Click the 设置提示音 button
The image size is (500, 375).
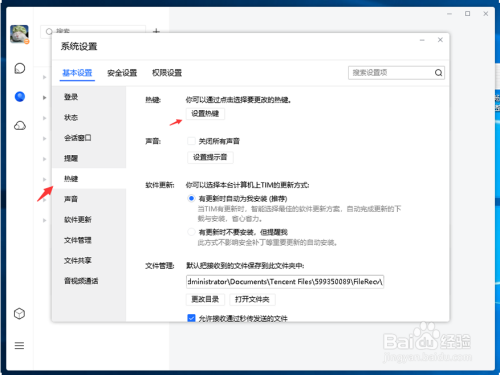[210, 157]
